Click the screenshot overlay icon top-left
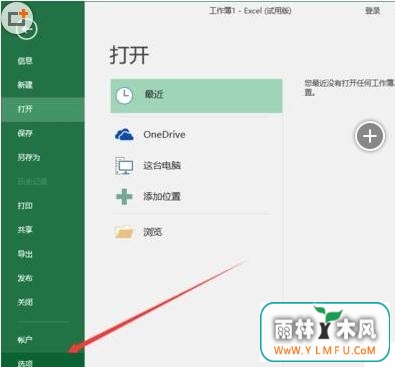Viewport: 395px width, 367px height. (x=17, y=18)
